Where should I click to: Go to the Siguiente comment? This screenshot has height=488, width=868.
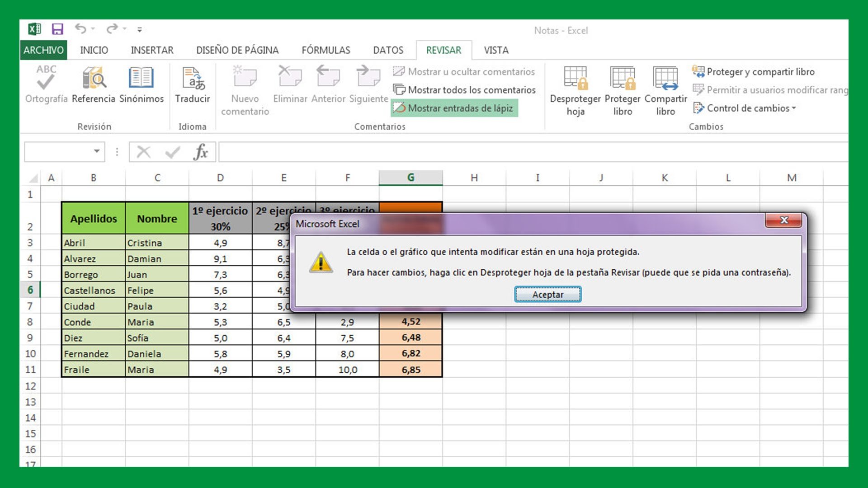click(368, 84)
